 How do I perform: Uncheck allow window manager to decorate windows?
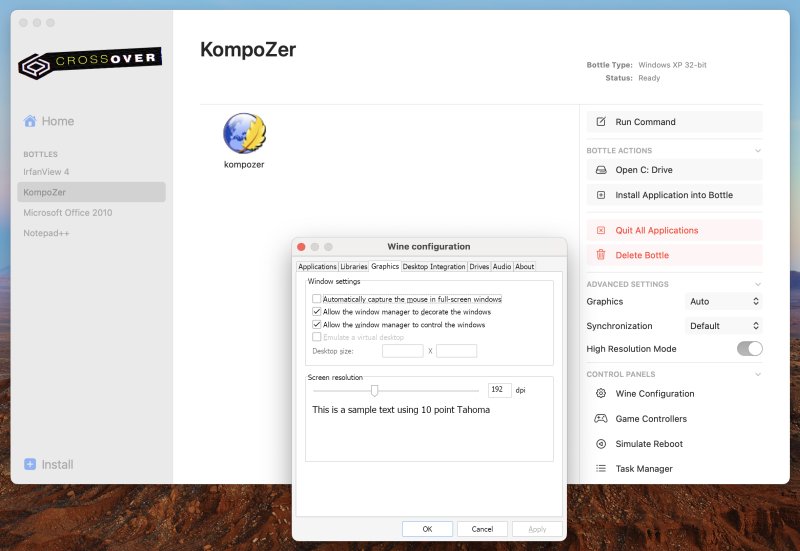(x=317, y=312)
